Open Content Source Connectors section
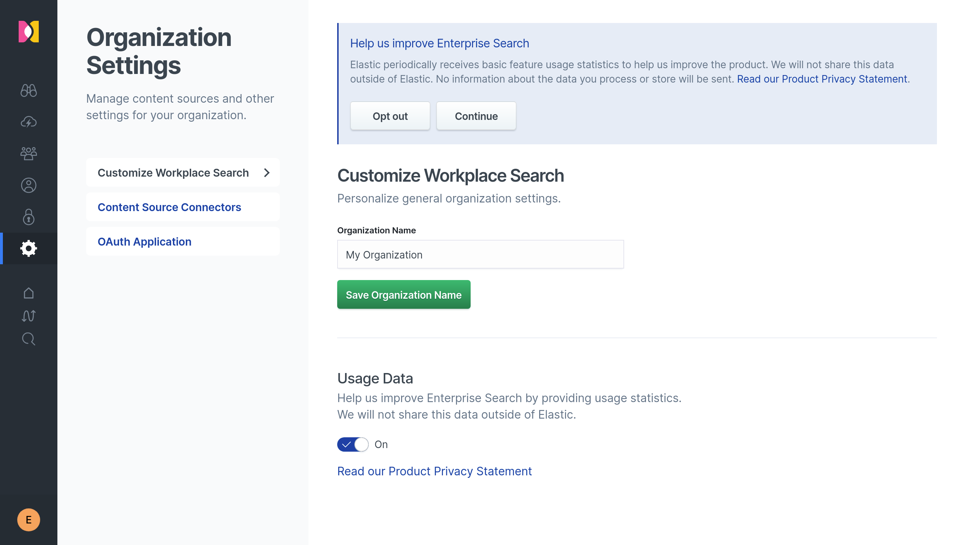Screen dimensions: 980x545 click(183, 207)
